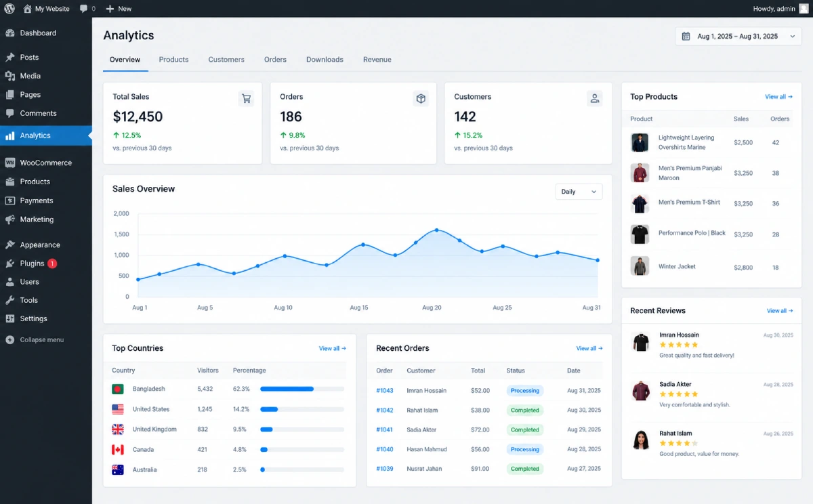Open the Aug 2025 date range dropdown
The image size is (813, 504).
click(738, 37)
